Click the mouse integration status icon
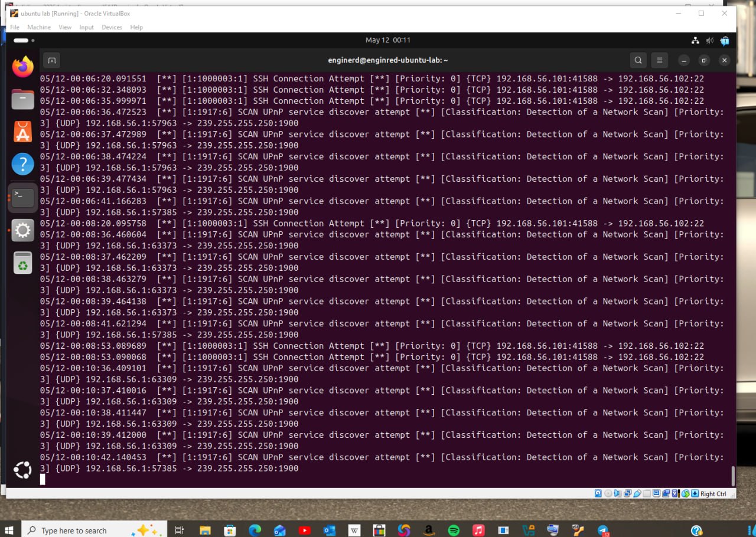 [x=686, y=493]
